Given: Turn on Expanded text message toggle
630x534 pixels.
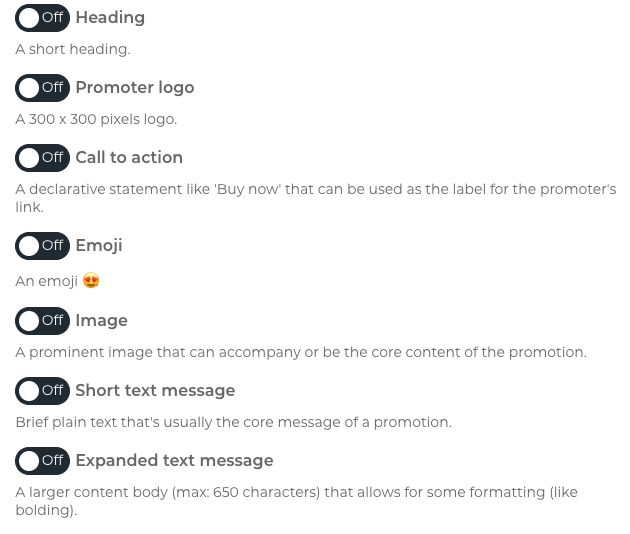Looking at the screenshot, I should tap(42, 460).
